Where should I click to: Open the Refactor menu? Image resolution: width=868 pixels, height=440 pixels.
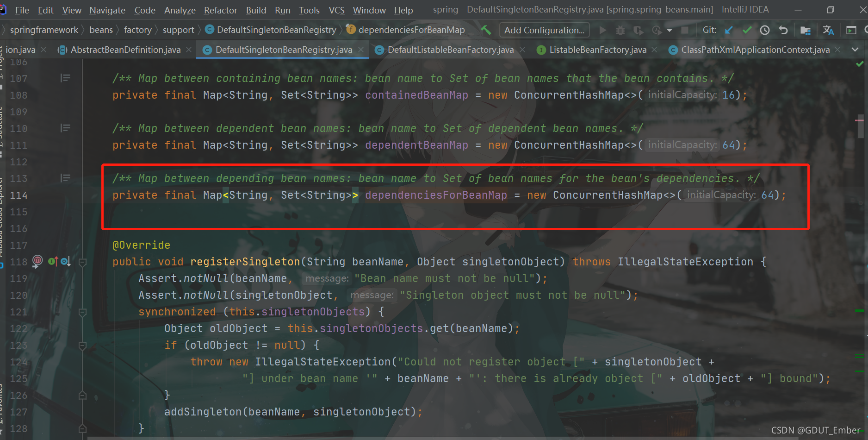pos(220,10)
